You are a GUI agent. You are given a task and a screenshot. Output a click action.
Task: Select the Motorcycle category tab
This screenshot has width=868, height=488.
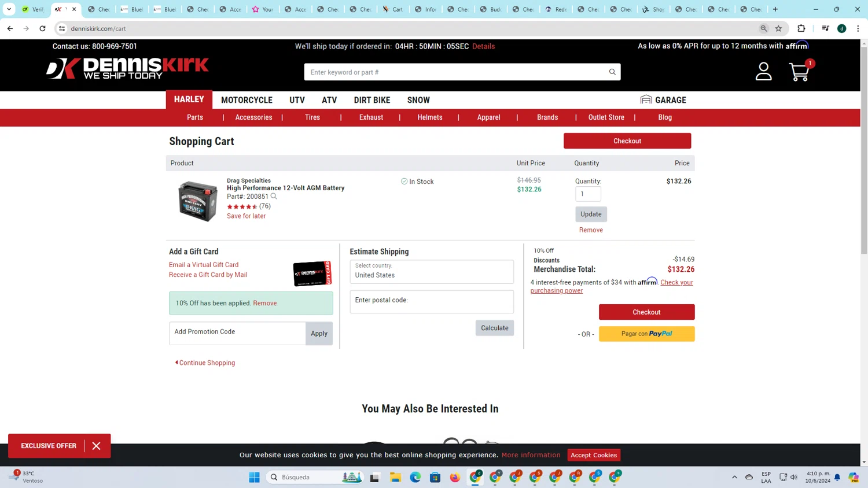[247, 100]
